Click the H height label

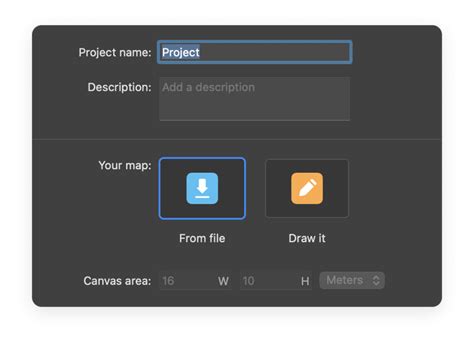click(305, 281)
